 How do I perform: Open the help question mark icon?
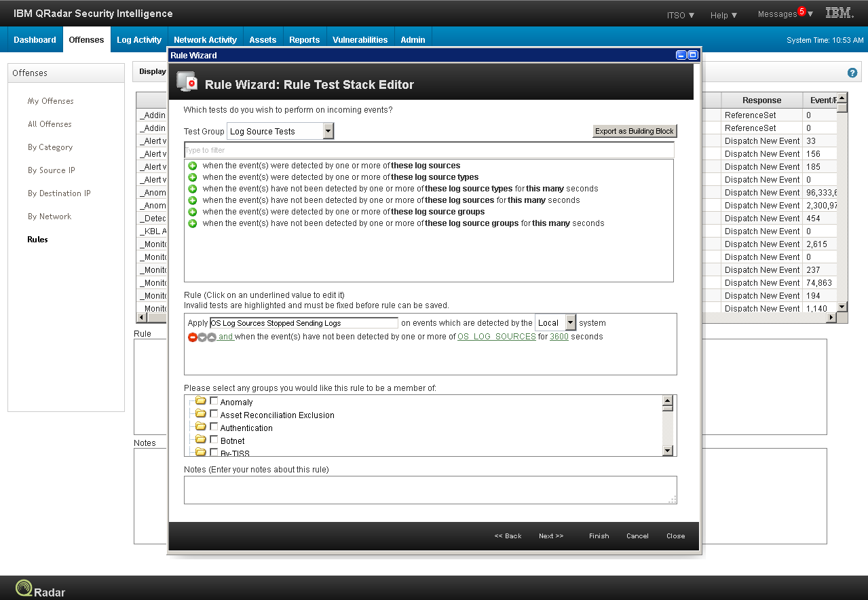coord(852,73)
